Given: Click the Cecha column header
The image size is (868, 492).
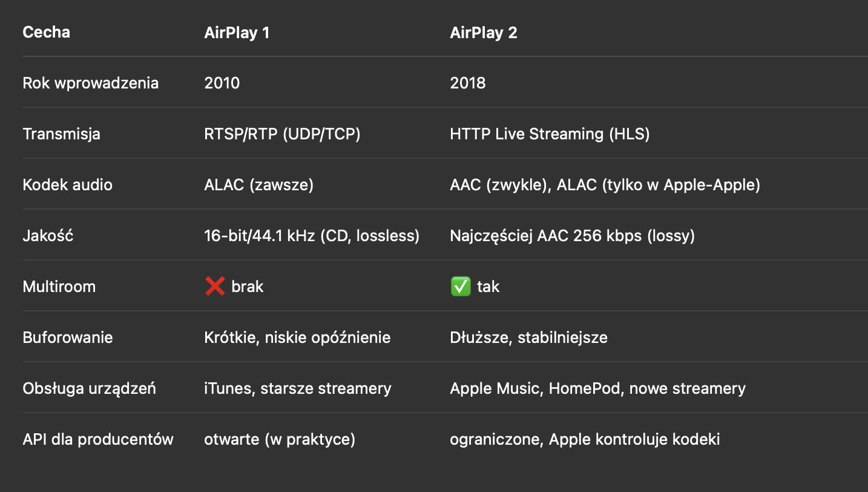Looking at the screenshot, I should pyautogui.click(x=47, y=32).
